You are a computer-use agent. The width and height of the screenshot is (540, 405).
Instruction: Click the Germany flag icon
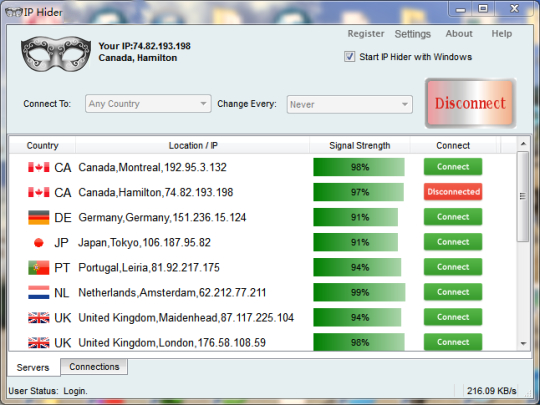click(x=39, y=218)
